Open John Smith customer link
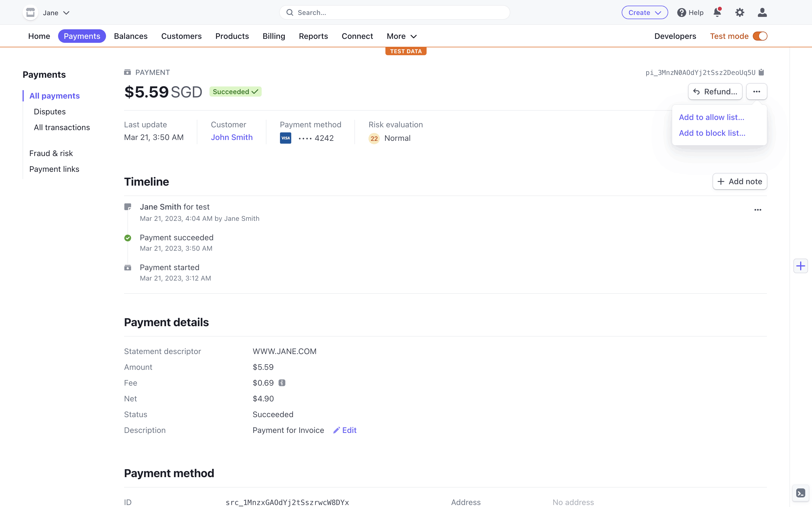The image size is (812, 507). coord(231,137)
